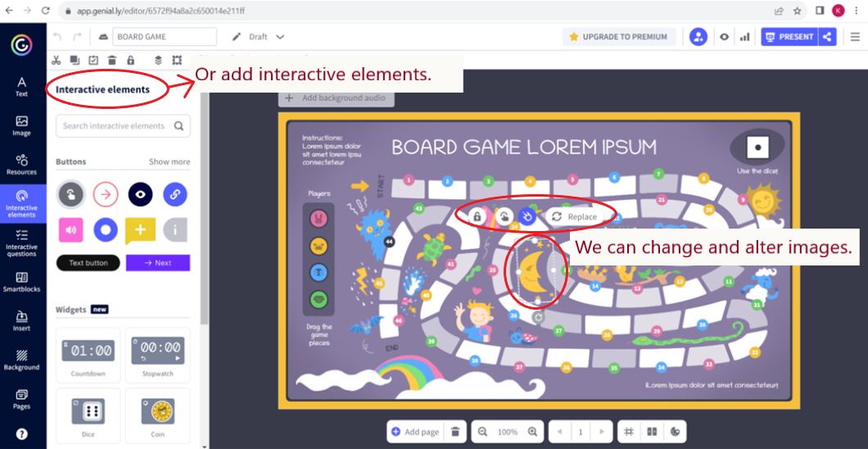Switch to the Background sidebar tab
The width and height of the screenshot is (868, 449).
22,361
